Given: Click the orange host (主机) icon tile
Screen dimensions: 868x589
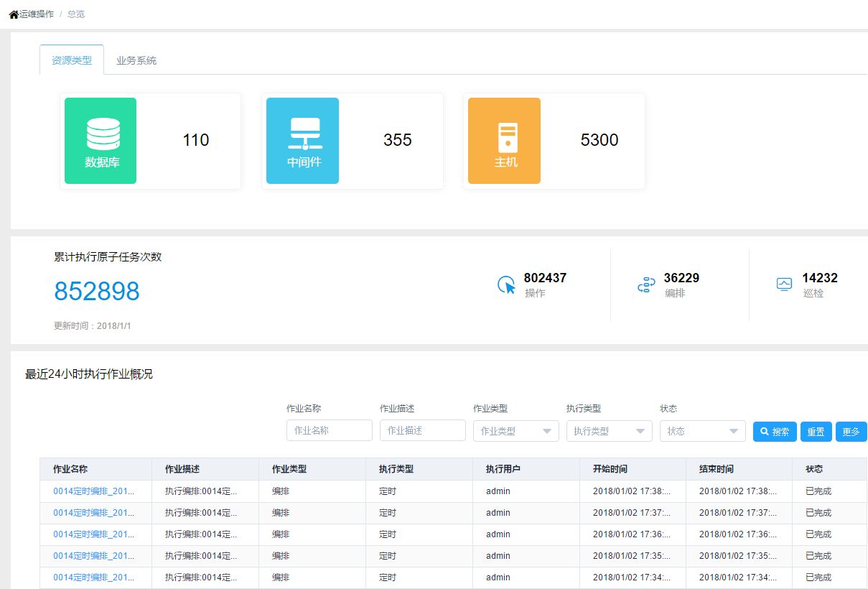Looking at the screenshot, I should (504, 141).
